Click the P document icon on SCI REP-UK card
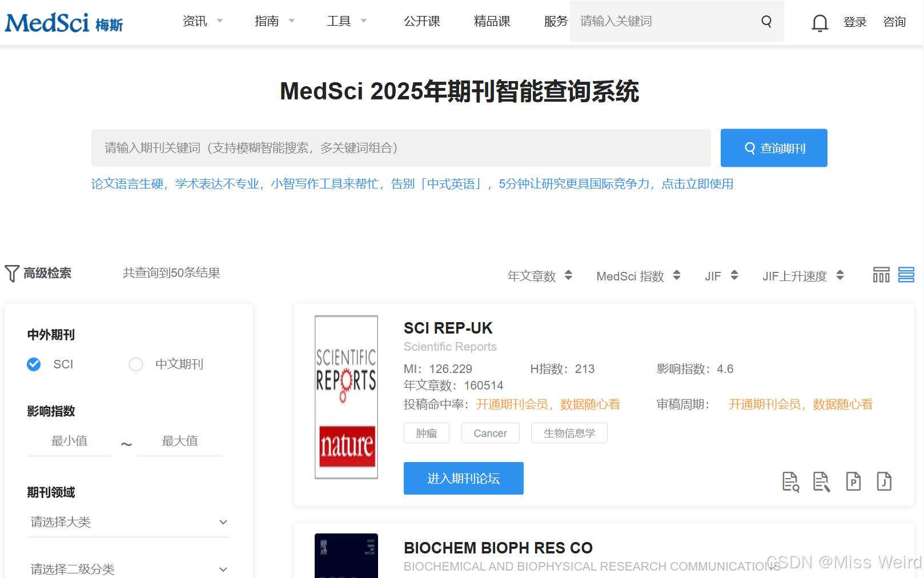The image size is (924, 578). point(853,481)
